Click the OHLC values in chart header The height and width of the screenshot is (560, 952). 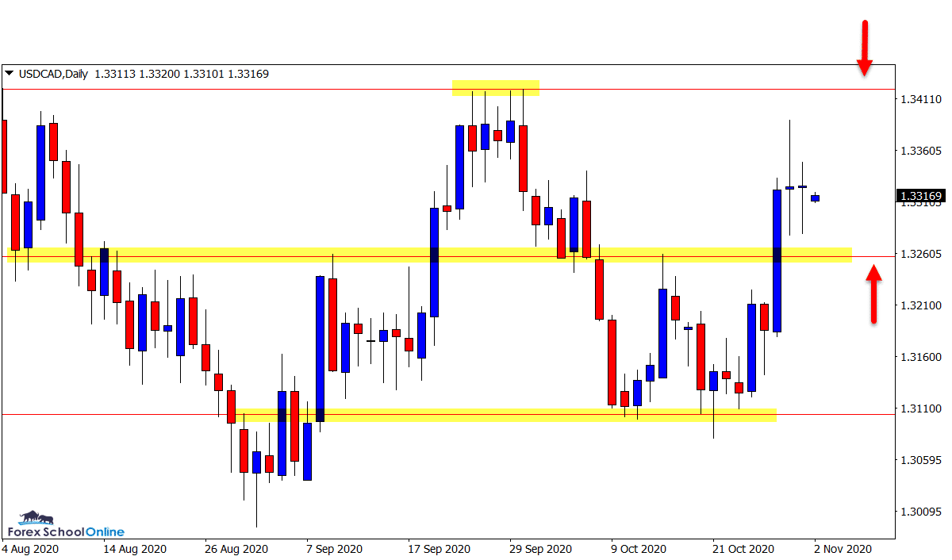[182, 74]
